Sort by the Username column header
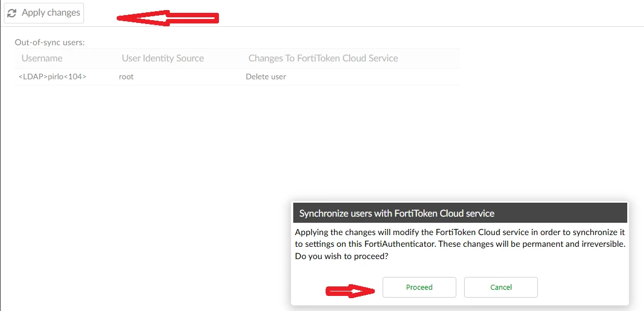Viewport: 644px width, 311px height. pyautogui.click(x=42, y=58)
